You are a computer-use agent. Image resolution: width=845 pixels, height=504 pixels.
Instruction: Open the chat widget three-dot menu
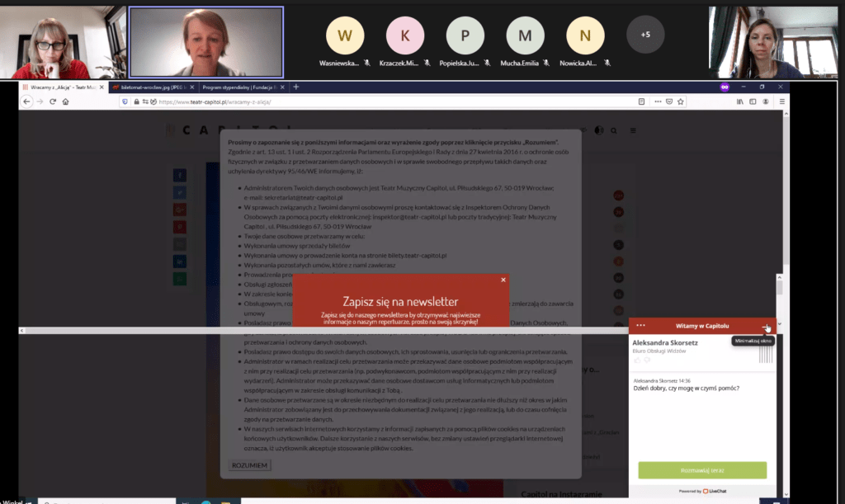tap(640, 325)
